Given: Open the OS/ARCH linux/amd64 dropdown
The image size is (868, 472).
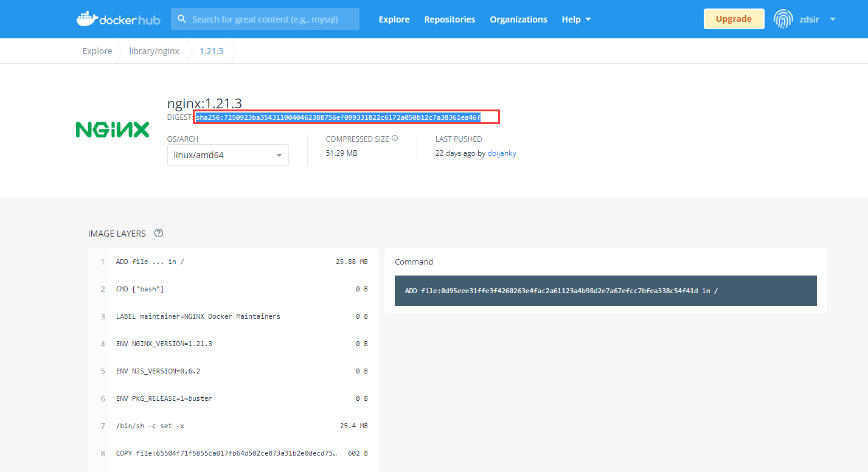Looking at the screenshot, I should tap(227, 155).
